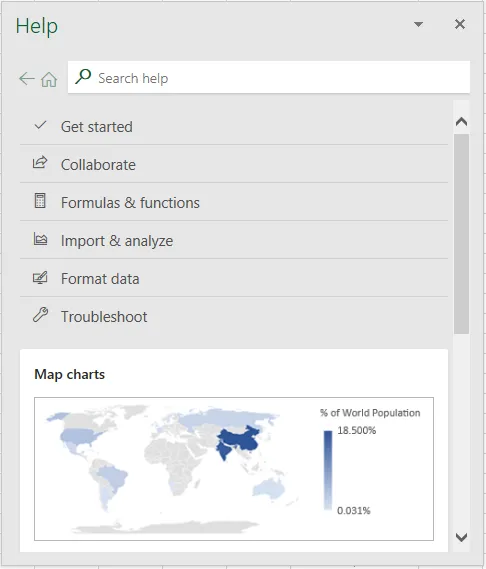Open the Import & analyze help topic
Screen dimensions: 486x569
(234, 241)
